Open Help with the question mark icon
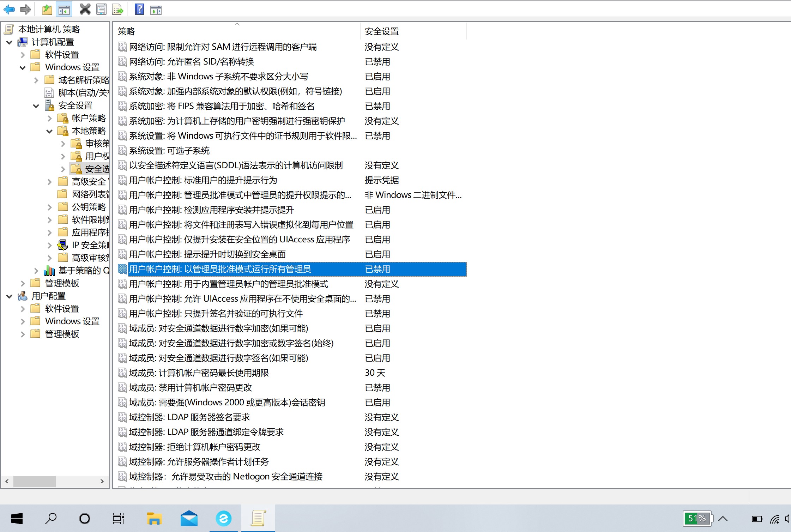The height and width of the screenshot is (532, 791). [139, 10]
